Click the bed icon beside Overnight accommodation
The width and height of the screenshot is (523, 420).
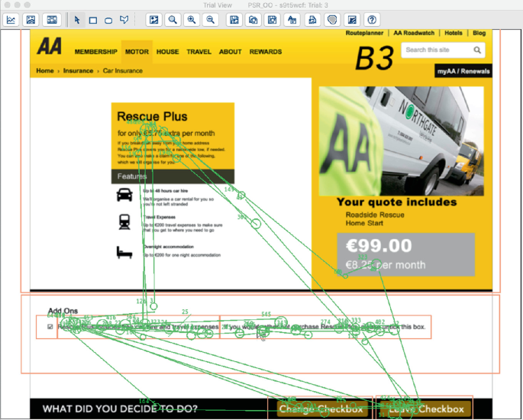tap(124, 252)
